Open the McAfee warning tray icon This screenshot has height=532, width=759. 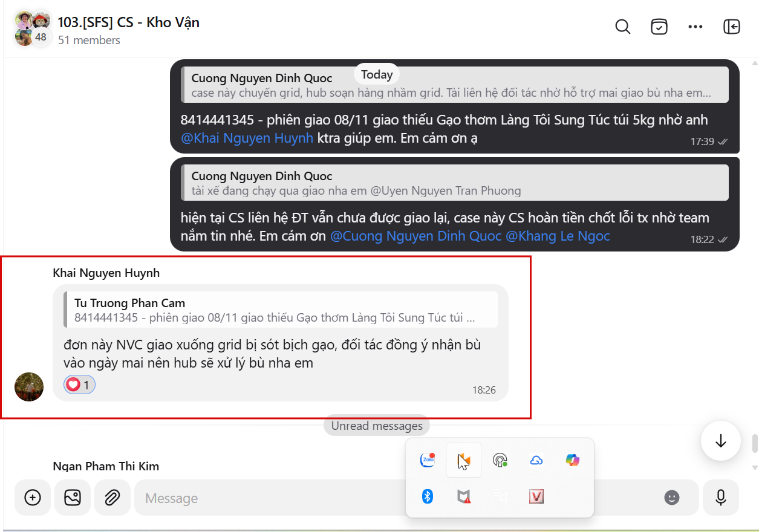point(464,496)
